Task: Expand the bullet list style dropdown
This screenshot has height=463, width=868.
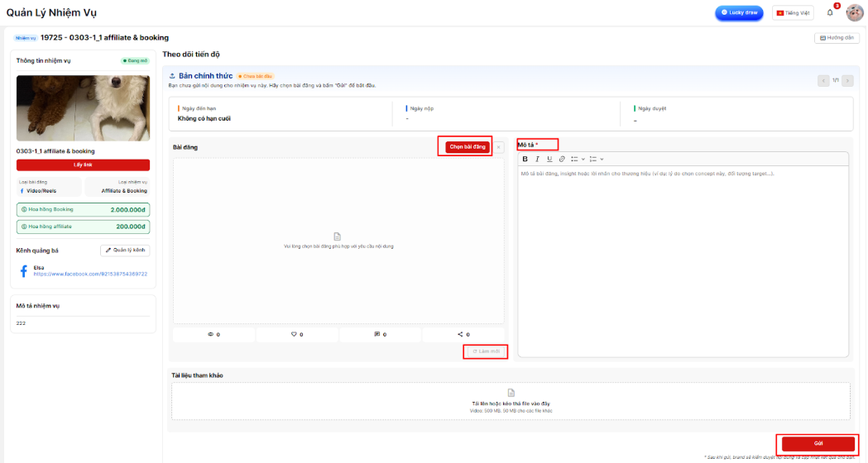Action: (583, 159)
